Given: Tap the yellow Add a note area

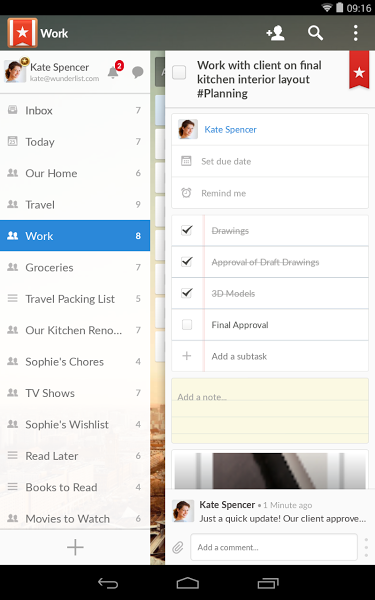Looking at the screenshot, I should [270, 411].
